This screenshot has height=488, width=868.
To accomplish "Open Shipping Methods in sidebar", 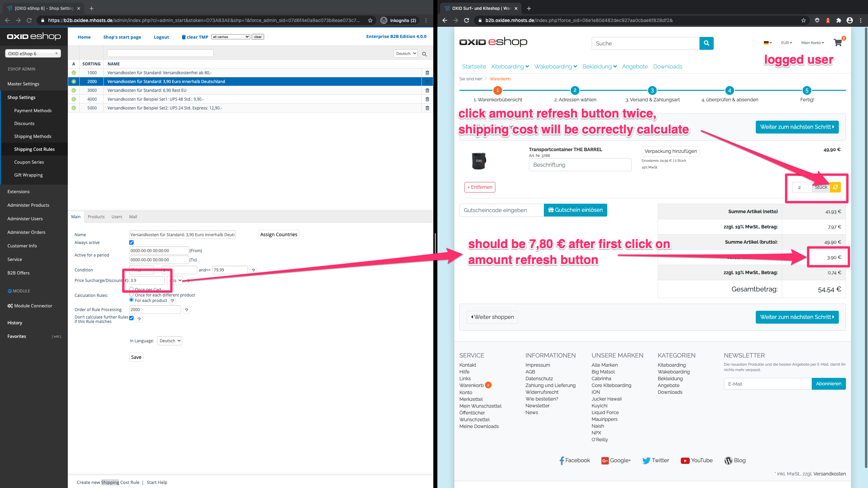I will [x=33, y=136].
